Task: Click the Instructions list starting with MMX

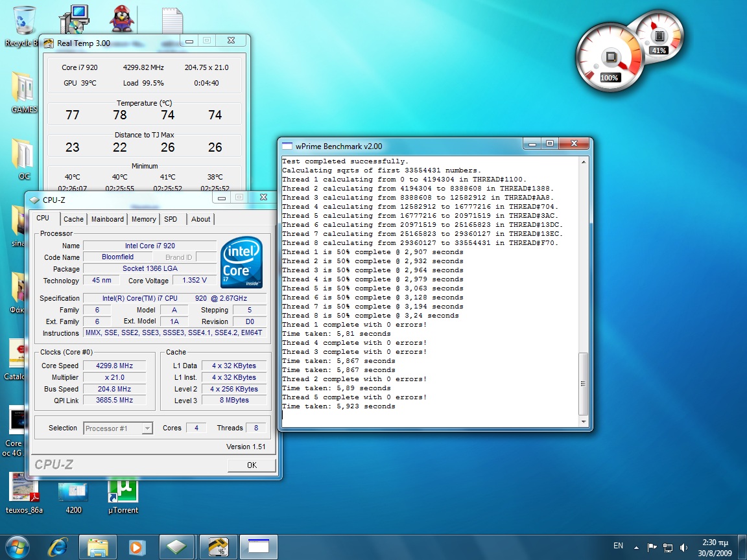Action: click(x=175, y=333)
